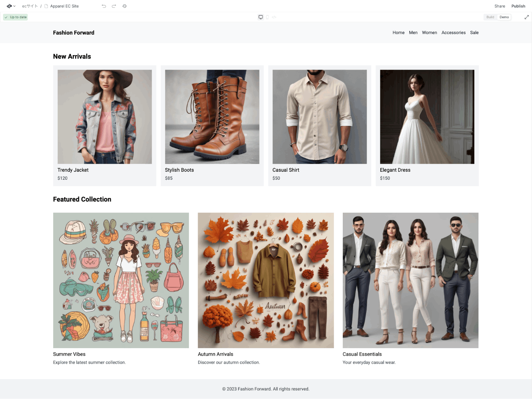Click the redo arrow icon
This screenshot has height=399, width=532.
tap(114, 6)
